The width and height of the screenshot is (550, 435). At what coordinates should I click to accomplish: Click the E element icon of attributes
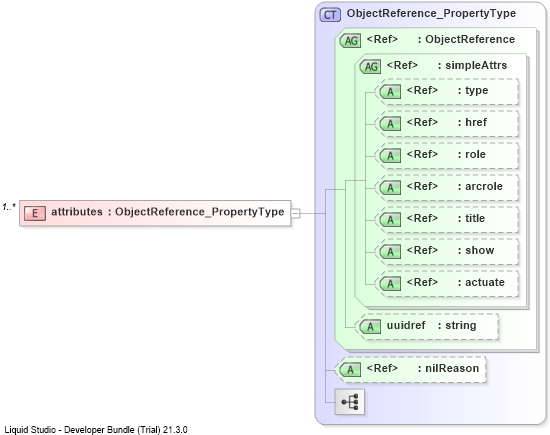[x=35, y=213]
